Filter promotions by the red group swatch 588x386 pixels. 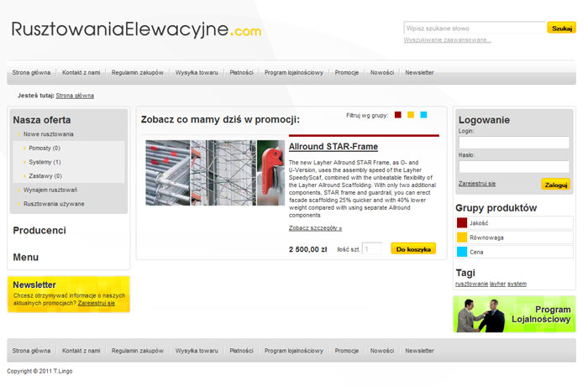tap(398, 115)
